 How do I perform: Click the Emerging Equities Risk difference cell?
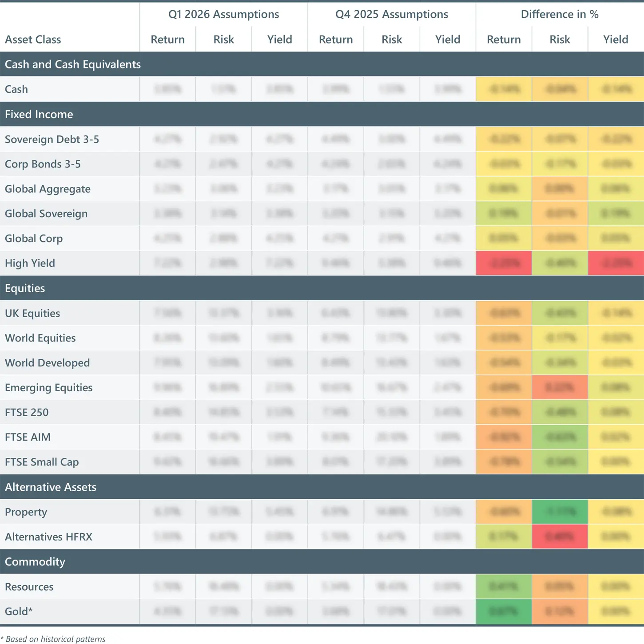[560, 388]
